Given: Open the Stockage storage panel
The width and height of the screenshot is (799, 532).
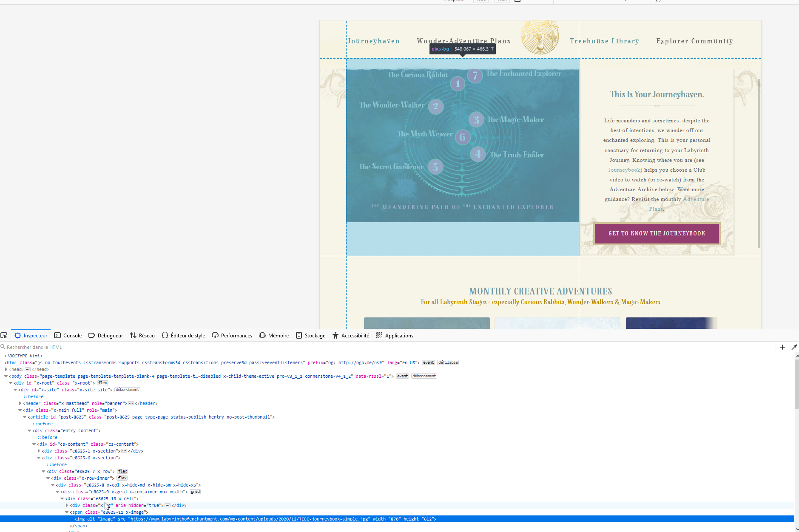Looking at the screenshot, I should click(311, 335).
